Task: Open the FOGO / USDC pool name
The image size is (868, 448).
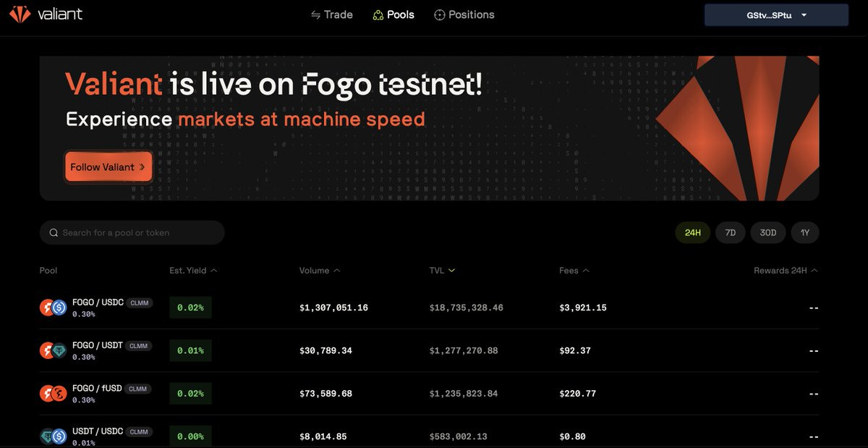Action: click(x=98, y=303)
